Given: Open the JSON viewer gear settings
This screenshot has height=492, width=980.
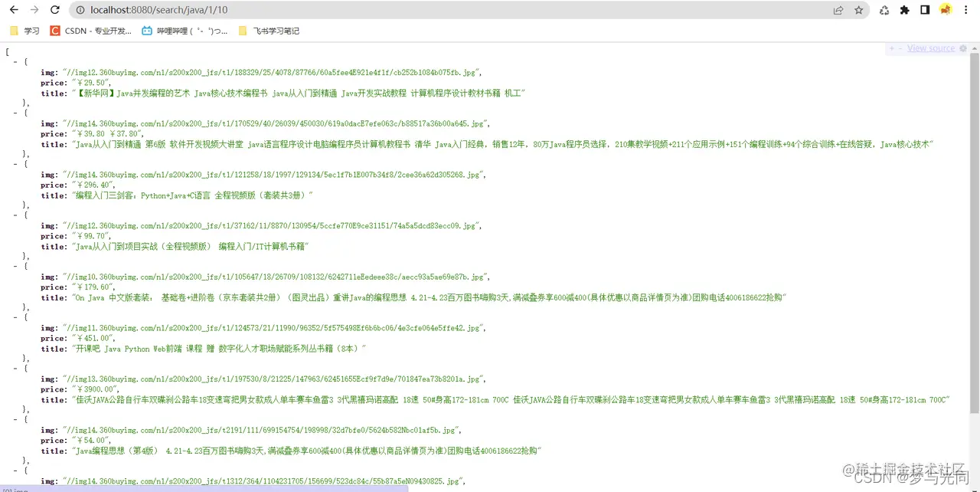Looking at the screenshot, I should tap(962, 48).
